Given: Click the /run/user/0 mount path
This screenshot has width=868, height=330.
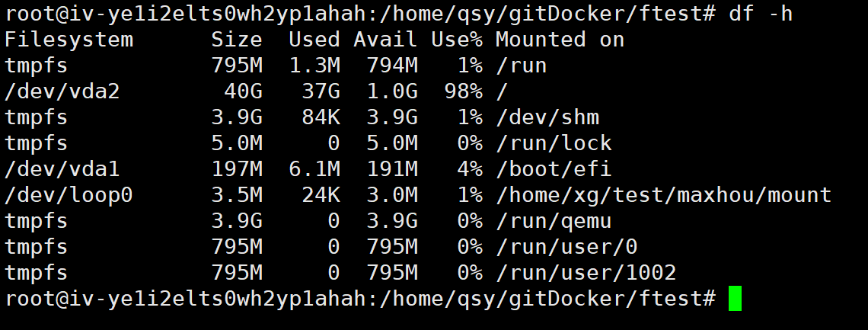Looking at the screenshot, I should click(x=566, y=247).
